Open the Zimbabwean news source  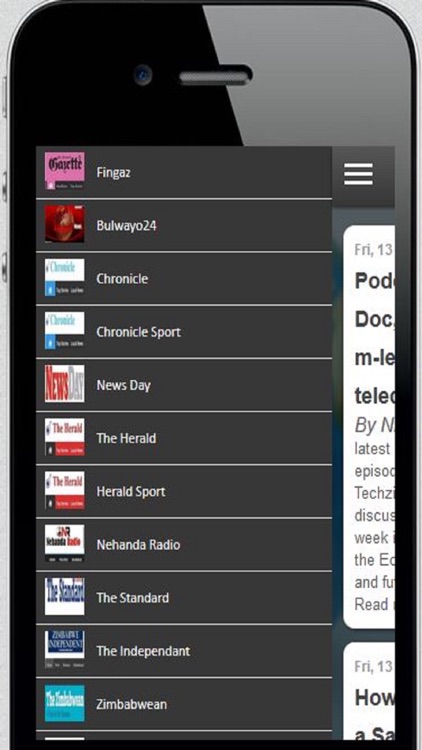pos(184,704)
